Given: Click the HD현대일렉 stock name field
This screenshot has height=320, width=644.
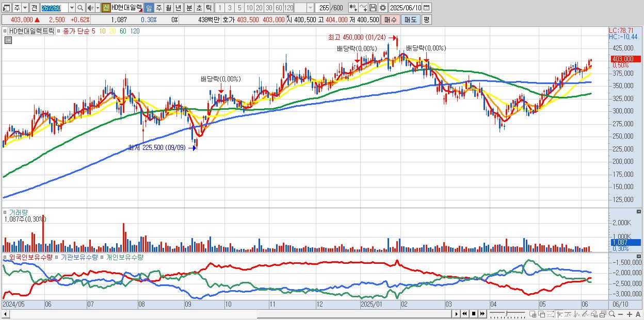Looking at the screenshot, I should [x=127, y=8].
